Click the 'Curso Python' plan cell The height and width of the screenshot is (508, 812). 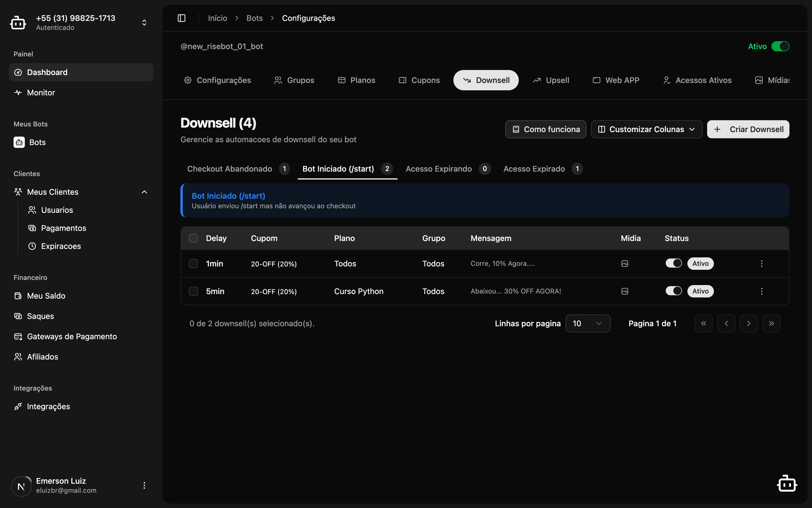coord(359,291)
